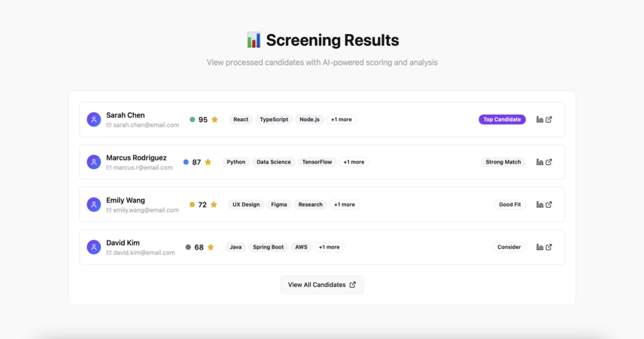This screenshot has width=644, height=339.
Task: Open external link icon for David Kim
Action: tap(548, 247)
